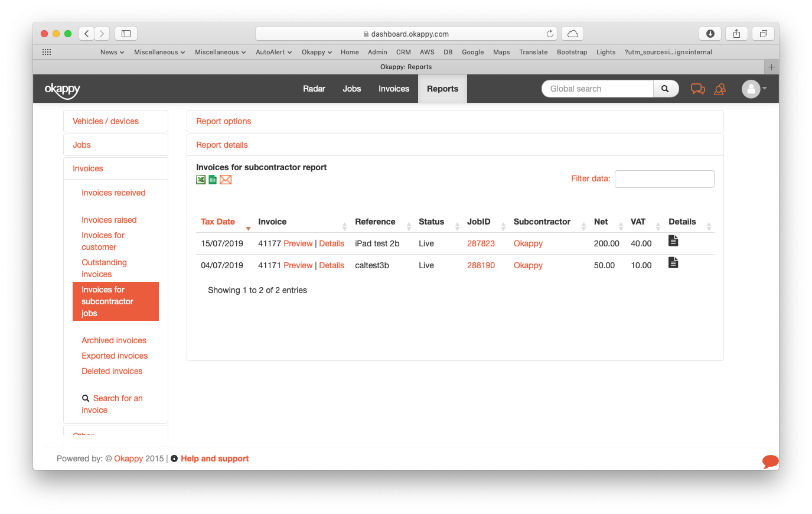Open the Okappy bookmarks dropdown
The width and height of the screenshot is (812, 514).
[x=317, y=52]
